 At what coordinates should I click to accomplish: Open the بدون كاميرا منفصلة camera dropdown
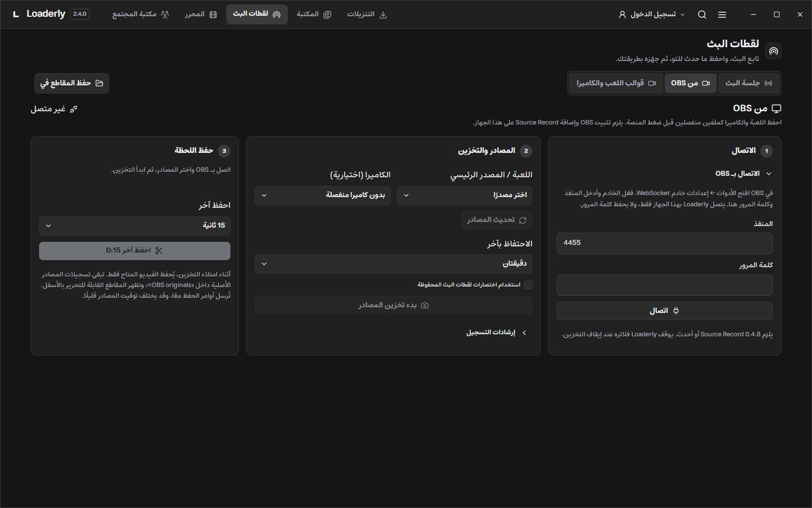(x=323, y=196)
